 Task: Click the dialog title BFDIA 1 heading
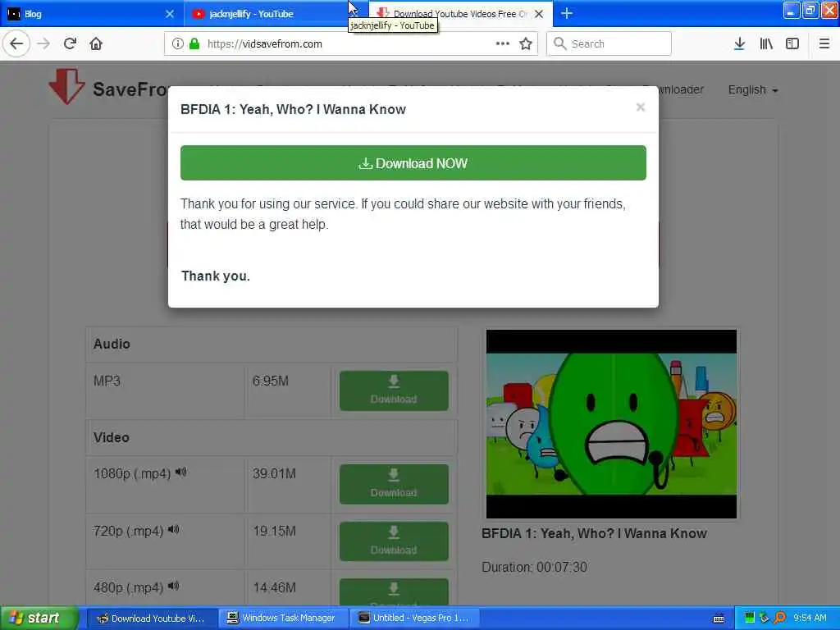click(293, 109)
